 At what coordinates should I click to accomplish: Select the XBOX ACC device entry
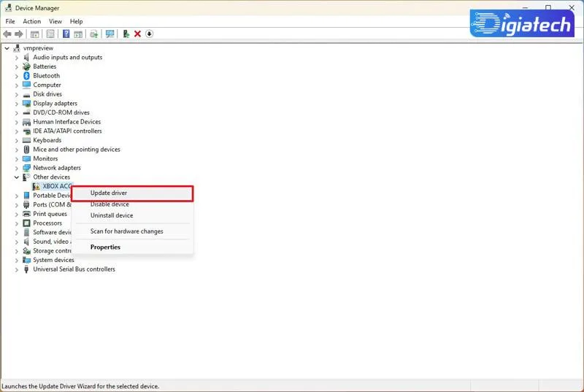coord(57,186)
